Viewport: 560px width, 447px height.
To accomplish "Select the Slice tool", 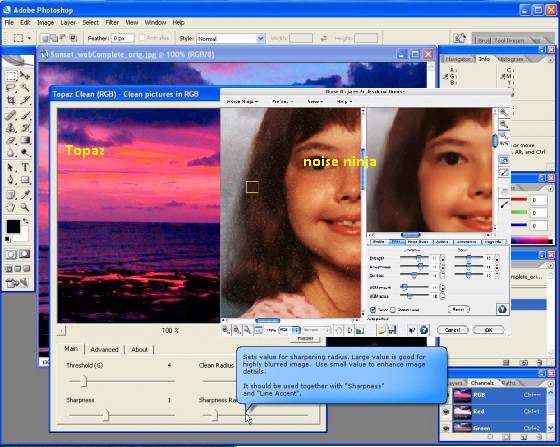I will tap(25, 100).
